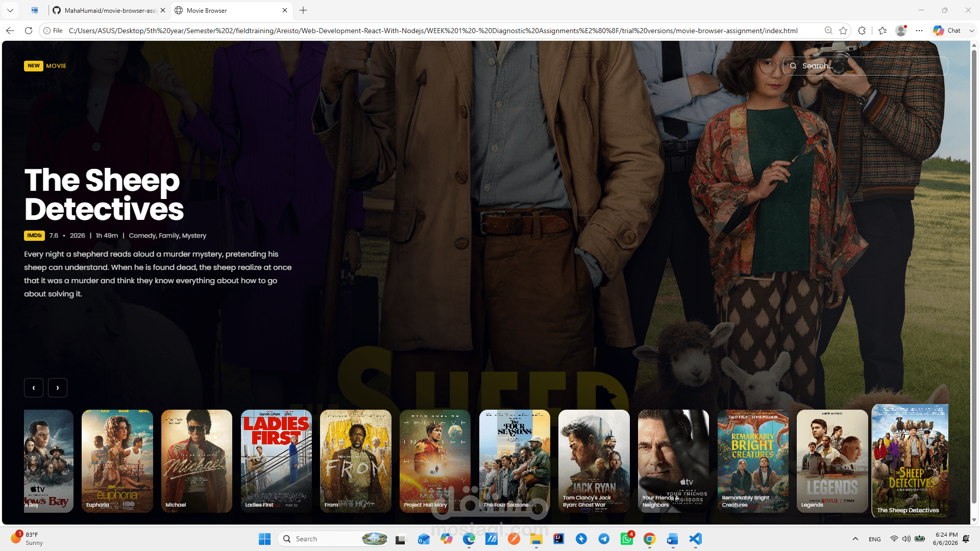The height and width of the screenshot is (551, 980).
Task: Add this page to favorites with star icon
Action: 843,31
